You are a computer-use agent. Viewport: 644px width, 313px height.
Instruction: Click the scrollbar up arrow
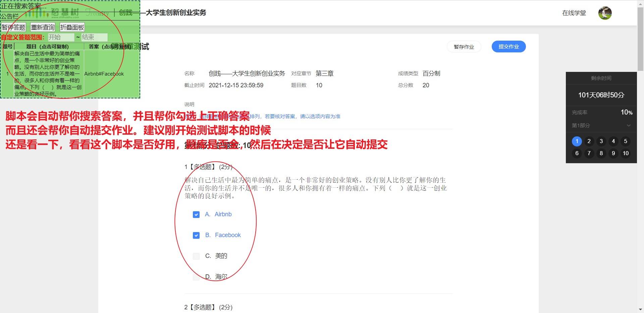click(640, 3)
